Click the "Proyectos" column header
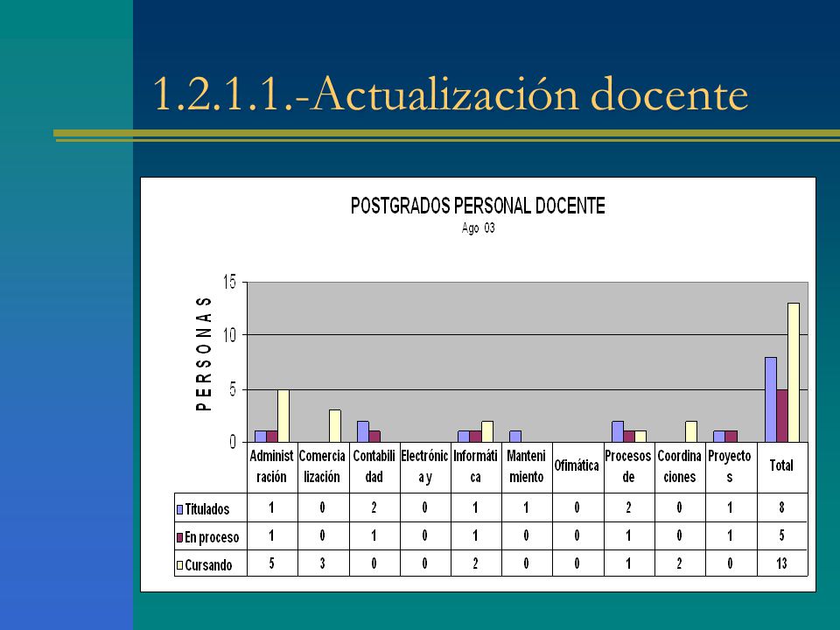The image size is (840, 630). (x=729, y=466)
